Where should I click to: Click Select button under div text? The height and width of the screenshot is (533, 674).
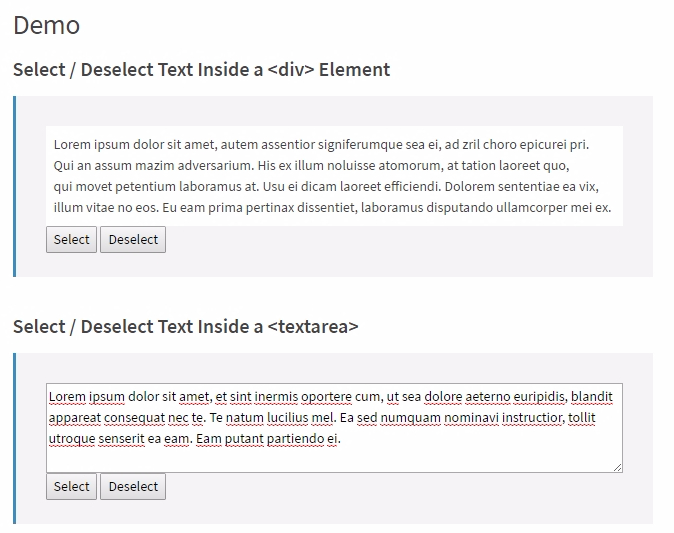tap(71, 239)
